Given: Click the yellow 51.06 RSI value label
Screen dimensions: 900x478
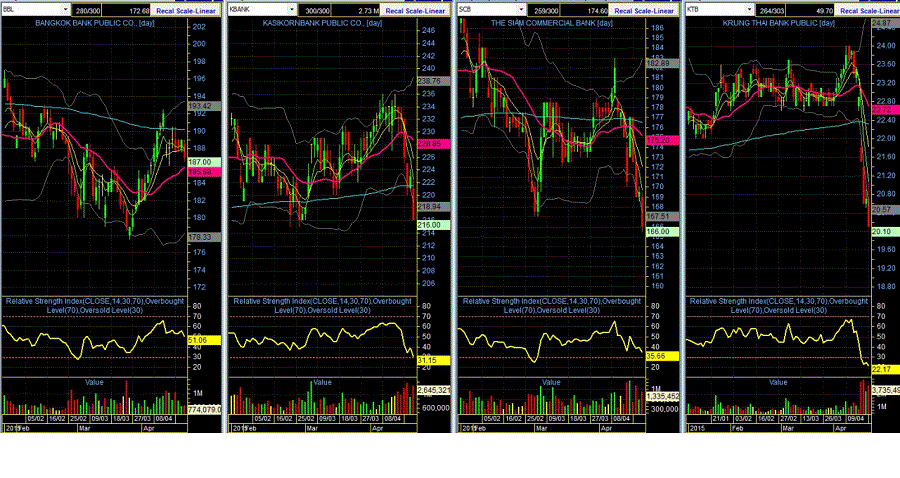Looking at the screenshot, I should (204, 340).
